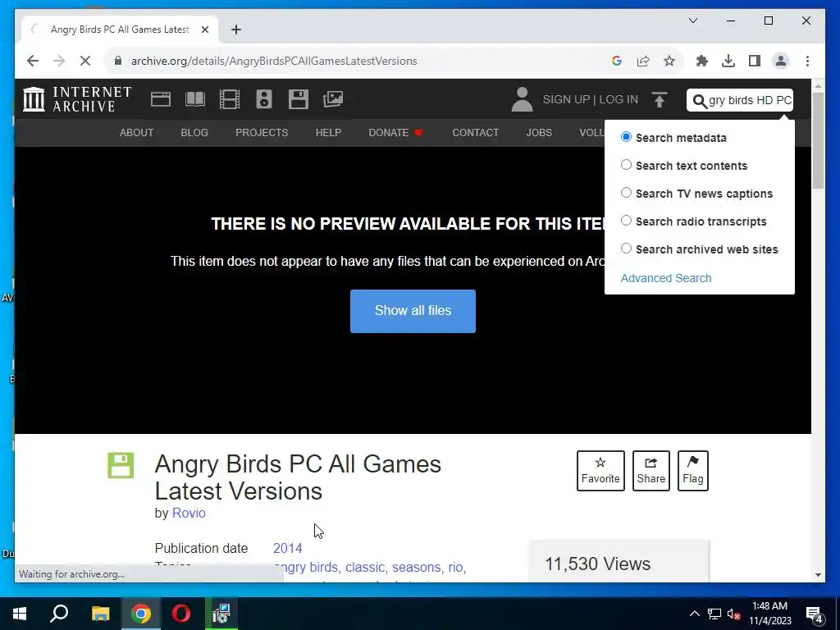840x630 pixels.
Task: Click the classic topic link
Action: 365,568
